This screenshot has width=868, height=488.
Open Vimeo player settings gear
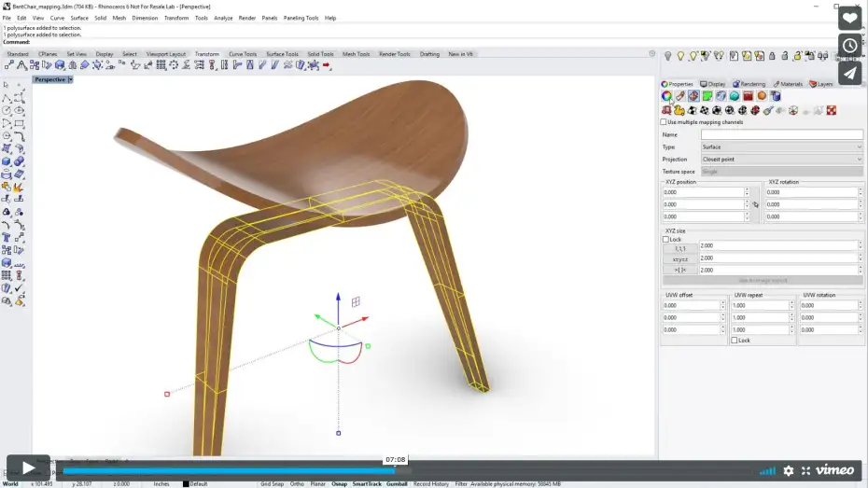pos(789,471)
